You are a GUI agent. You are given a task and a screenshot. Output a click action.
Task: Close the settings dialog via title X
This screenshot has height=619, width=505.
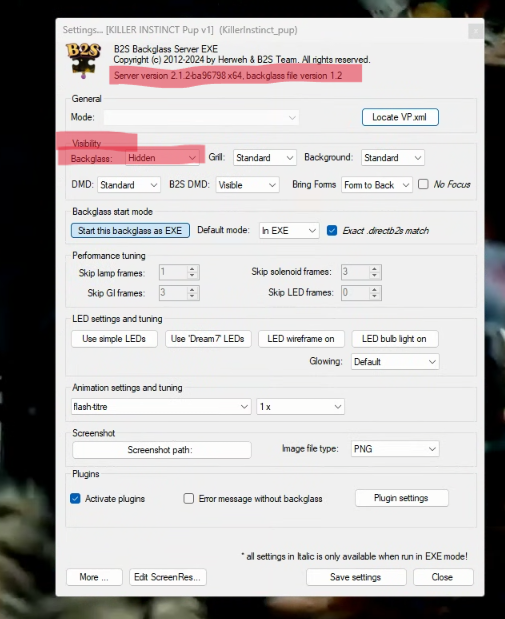click(476, 31)
